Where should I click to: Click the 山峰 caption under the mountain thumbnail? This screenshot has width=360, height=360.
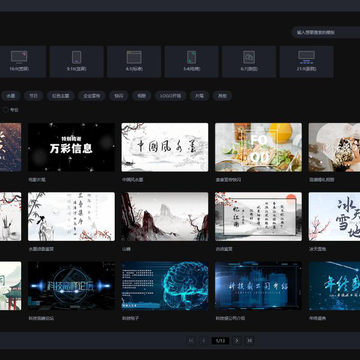point(126,249)
